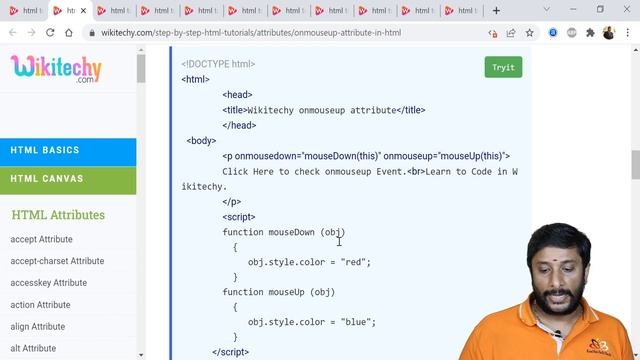Open the accept Attribute link
Viewport: 640px width, 360px height.
click(x=42, y=239)
